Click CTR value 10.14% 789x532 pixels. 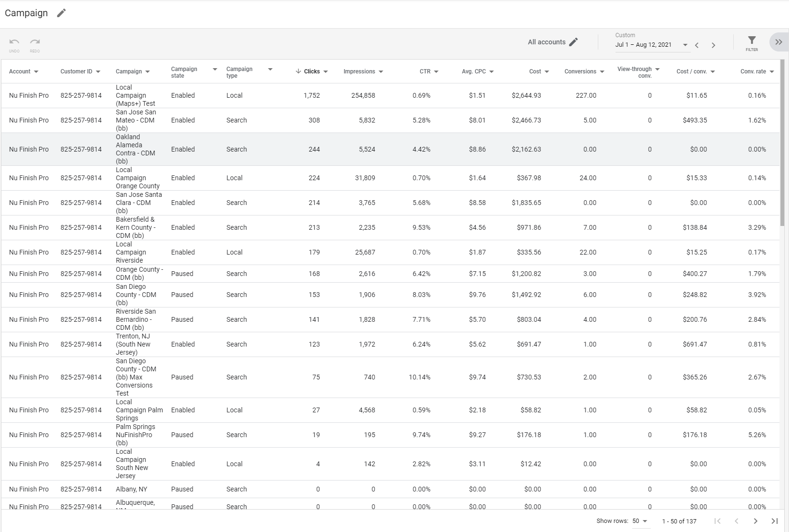tap(420, 377)
